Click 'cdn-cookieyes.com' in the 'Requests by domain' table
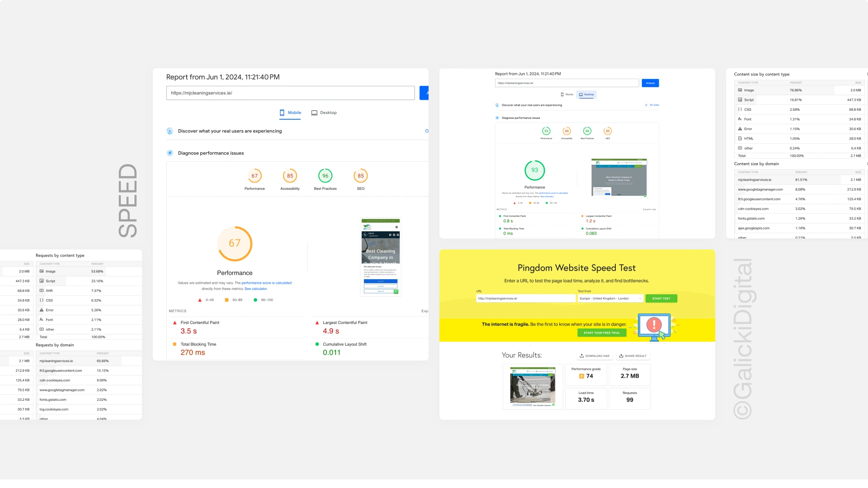The image size is (868, 488). pos(55,380)
